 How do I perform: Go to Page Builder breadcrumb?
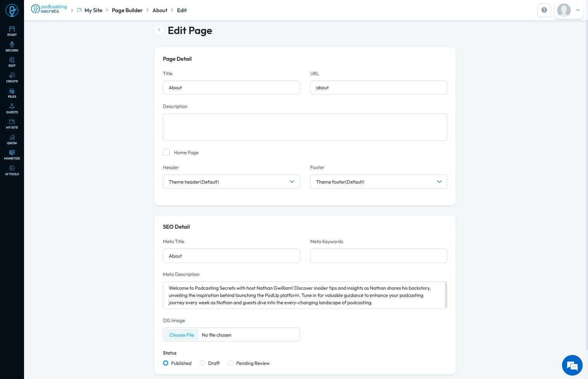[x=127, y=10]
